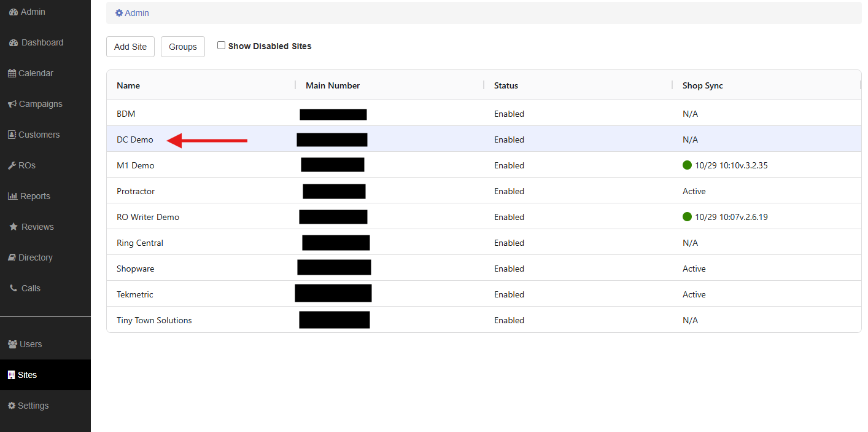The width and height of the screenshot is (868, 432).
Task: Click the Main Number column header
Action: pos(333,85)
